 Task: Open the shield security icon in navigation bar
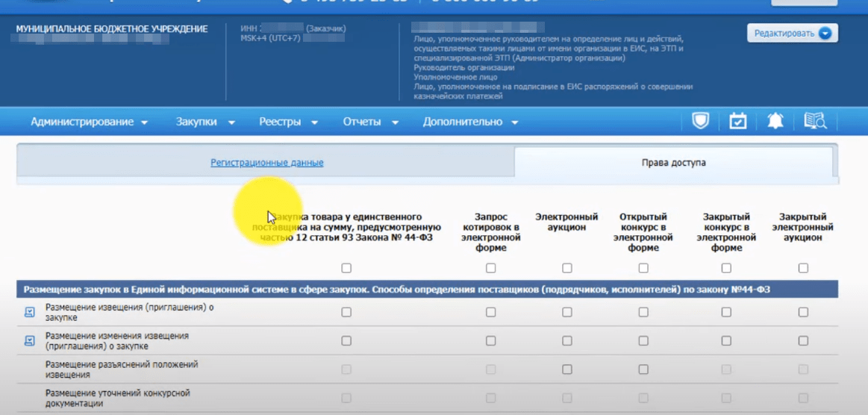[x=701, y=121]
